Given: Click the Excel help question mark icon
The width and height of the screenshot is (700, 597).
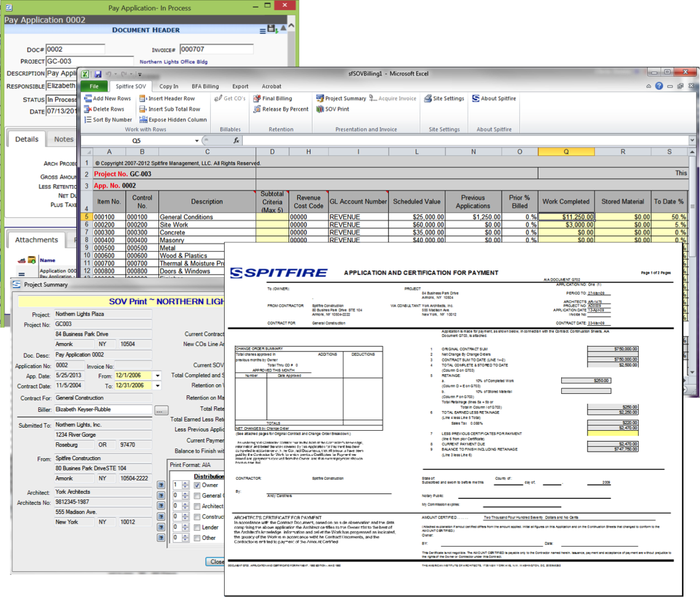Looking at the screenshot, I should coord(659,86).
